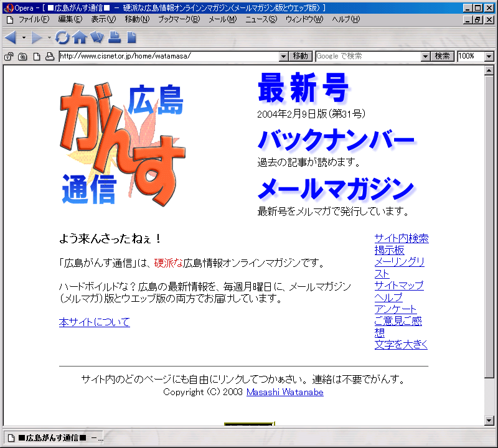Click the よう来んさったねぇ! greeting text

point(111,238)
